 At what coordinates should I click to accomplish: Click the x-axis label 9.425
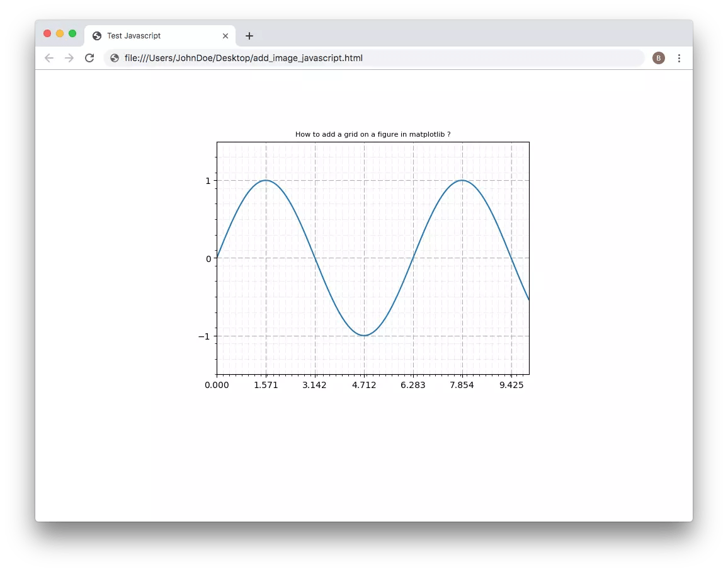pos(511,385)
